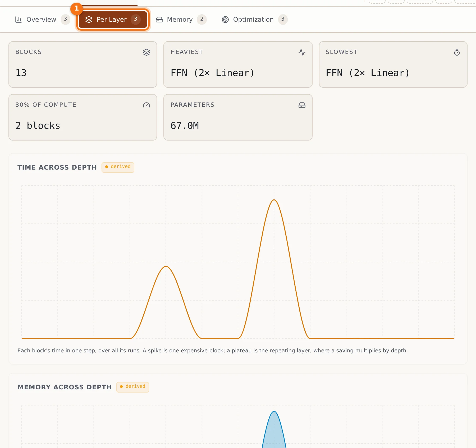Click the Time Across Depth heading
Viewport: 476px width, 448px height.
(x=57, y=167)
